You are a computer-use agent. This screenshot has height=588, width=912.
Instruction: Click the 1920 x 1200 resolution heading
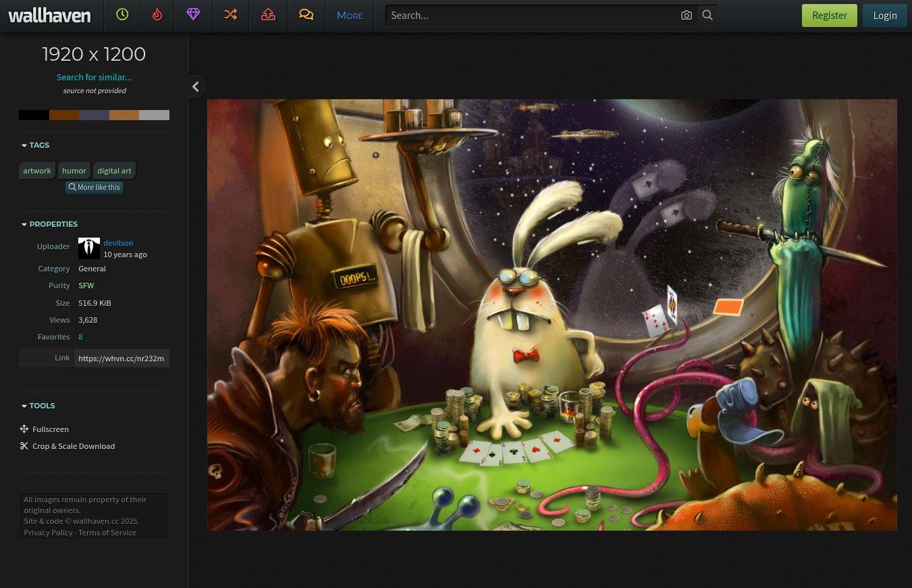(94, 54)
